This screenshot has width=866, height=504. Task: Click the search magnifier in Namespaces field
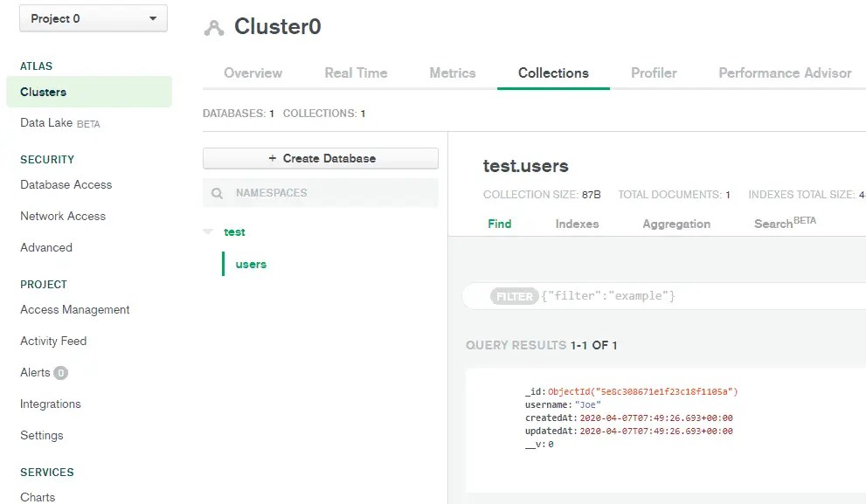(x=217, y=193)
